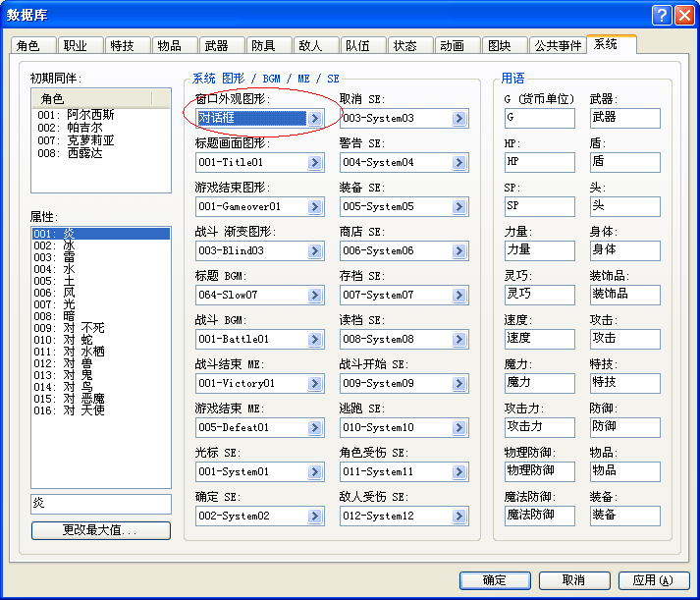Switch to the 职业 tab

81,45
